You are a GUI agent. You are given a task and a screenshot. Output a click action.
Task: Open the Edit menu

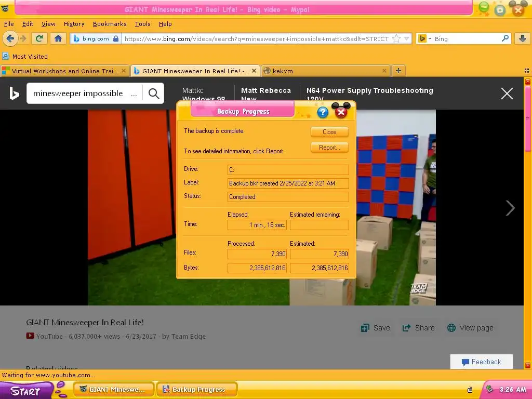[28, 24]
